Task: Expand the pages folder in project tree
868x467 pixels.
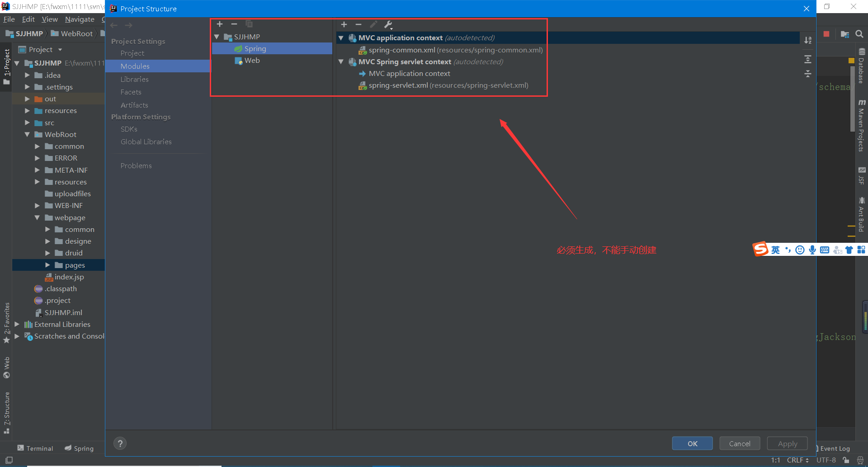Action: [x=47, y=265]
